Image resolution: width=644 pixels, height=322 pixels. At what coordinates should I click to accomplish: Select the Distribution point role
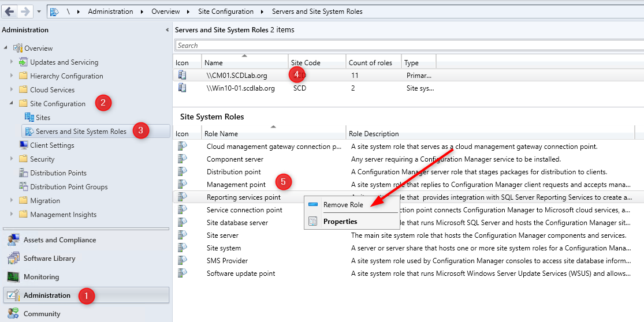click(408, 172)
